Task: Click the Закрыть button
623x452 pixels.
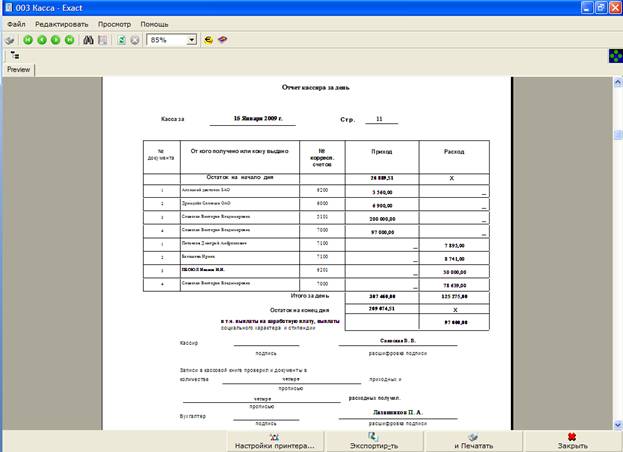Action: point(573,442)
